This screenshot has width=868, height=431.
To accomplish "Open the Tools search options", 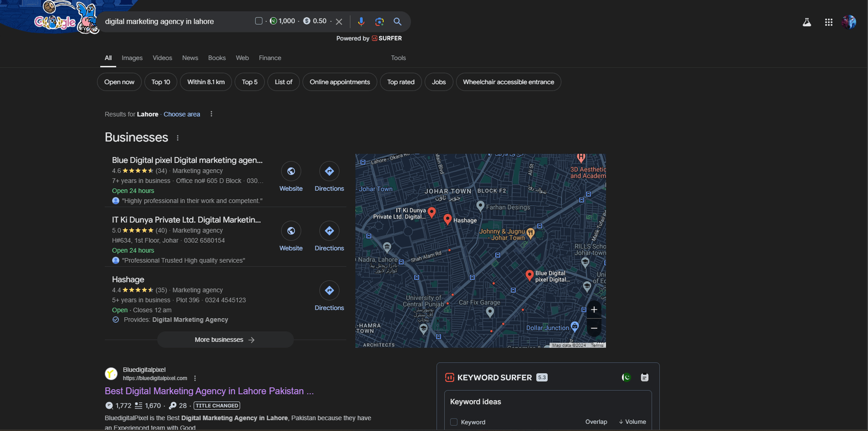I will tap(398, 58).
